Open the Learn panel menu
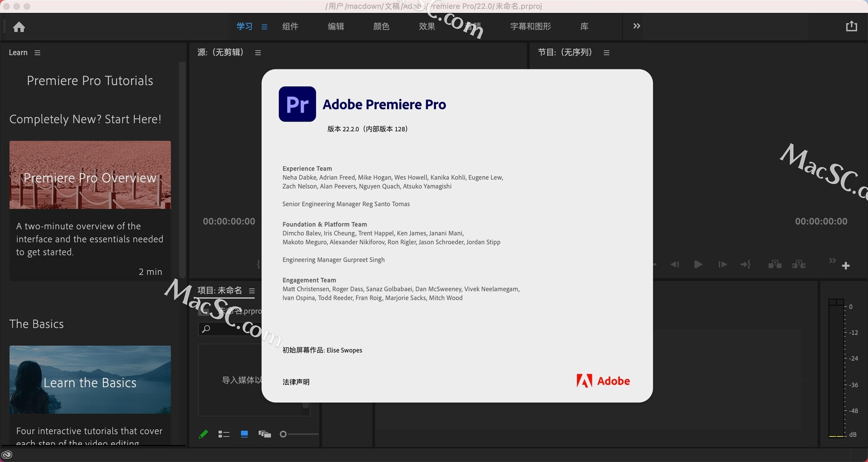The height and width of the screenshot is (462, 868). coord(38,53)
